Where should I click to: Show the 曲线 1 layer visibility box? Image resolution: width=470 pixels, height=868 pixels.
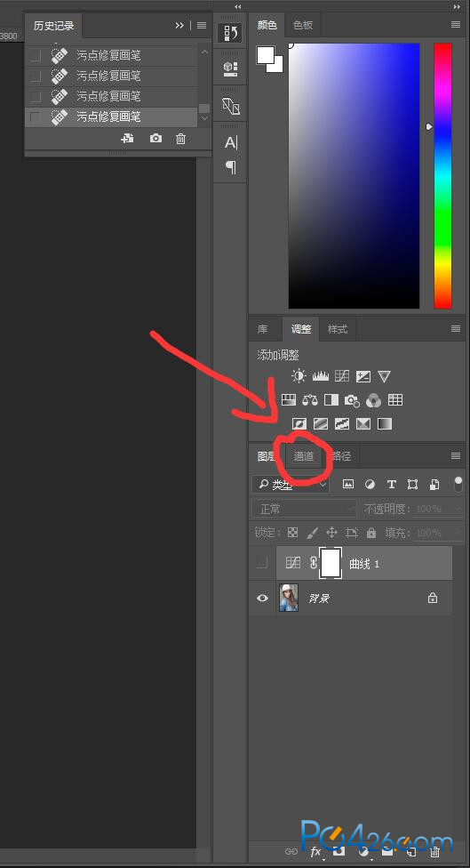(x=262, y=563)
